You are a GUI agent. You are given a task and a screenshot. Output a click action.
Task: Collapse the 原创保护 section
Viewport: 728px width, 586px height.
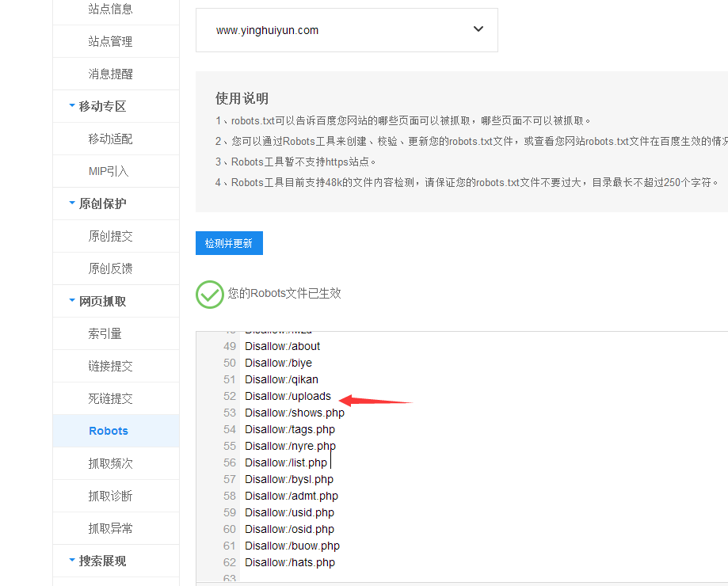(73, 204)
